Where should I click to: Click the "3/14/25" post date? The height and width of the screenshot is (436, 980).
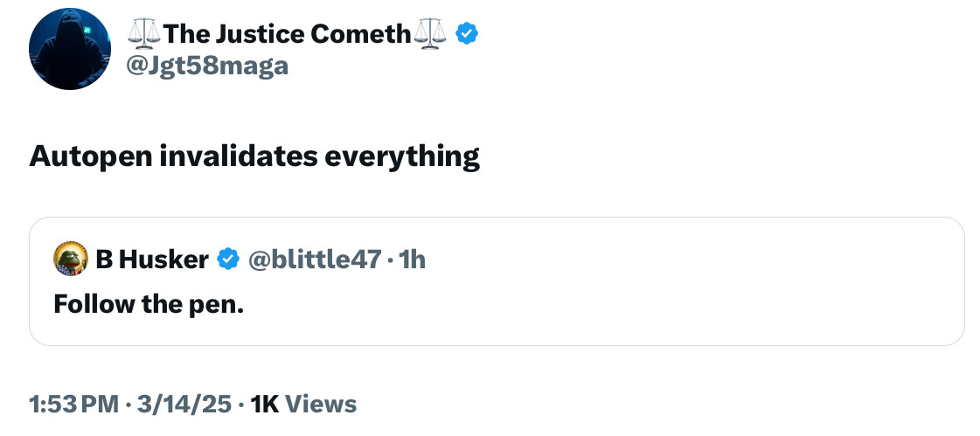click(x=183, y=404)
